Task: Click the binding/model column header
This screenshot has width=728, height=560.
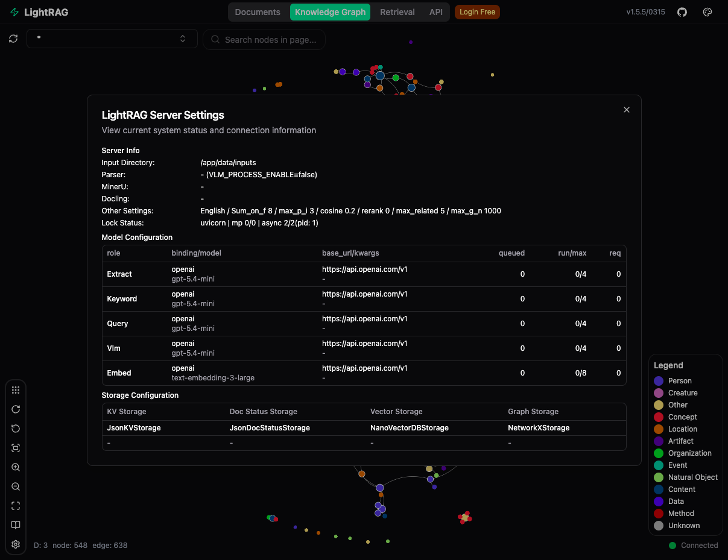Action: (x=196, y=253)
